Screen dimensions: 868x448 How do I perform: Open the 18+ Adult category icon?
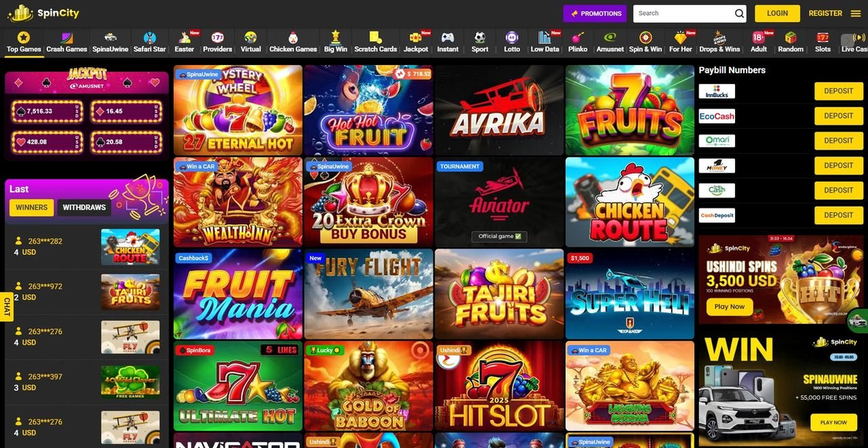coord(759,37)
